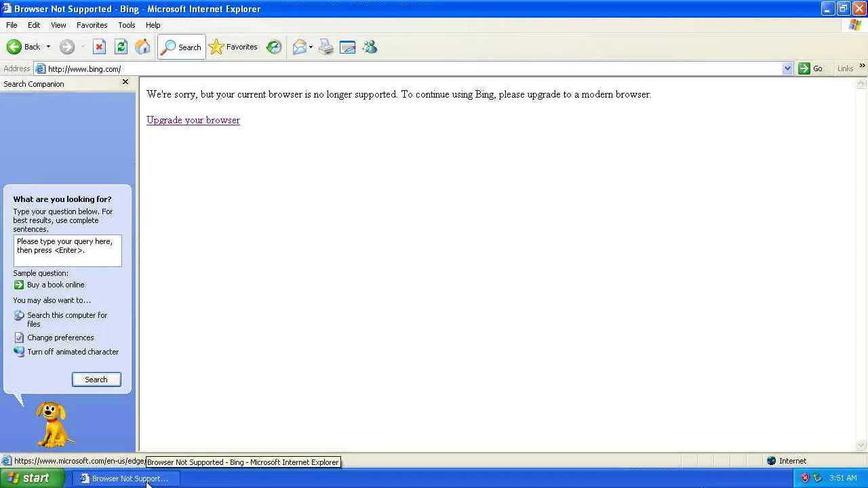This screenshot has width=868, height=488.
Task: Select the sample question Buy a book online
Action: pyautogui.click(x=56, y=285)
